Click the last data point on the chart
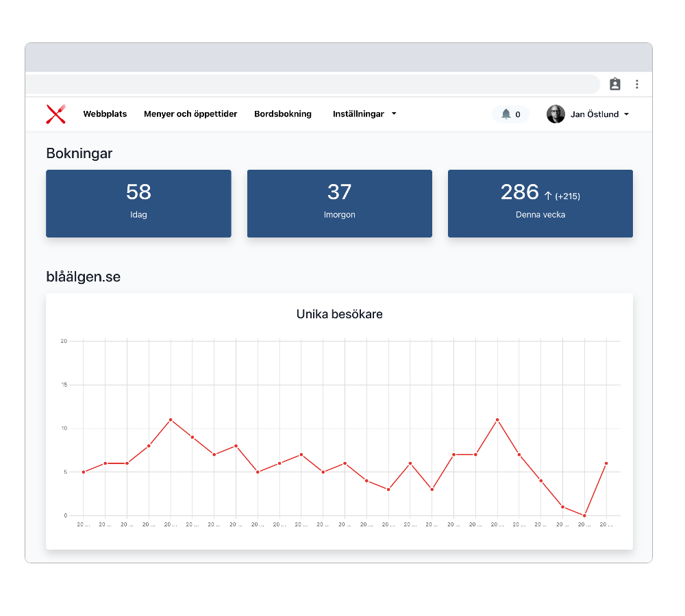The image size is (685, 616). click(x=606, y=463)
